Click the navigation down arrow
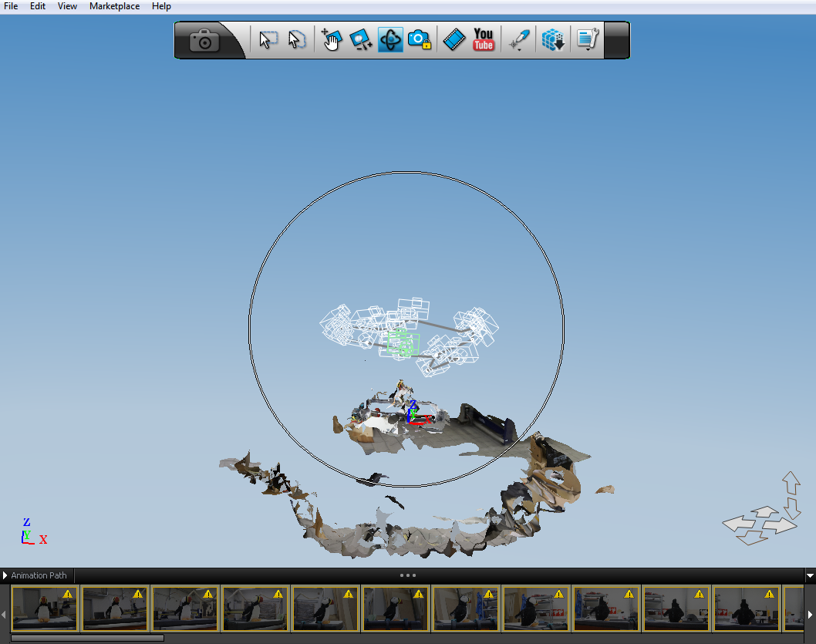Image resolution: width=816 pixels, height=644 pixels. (x=792, y=508)
